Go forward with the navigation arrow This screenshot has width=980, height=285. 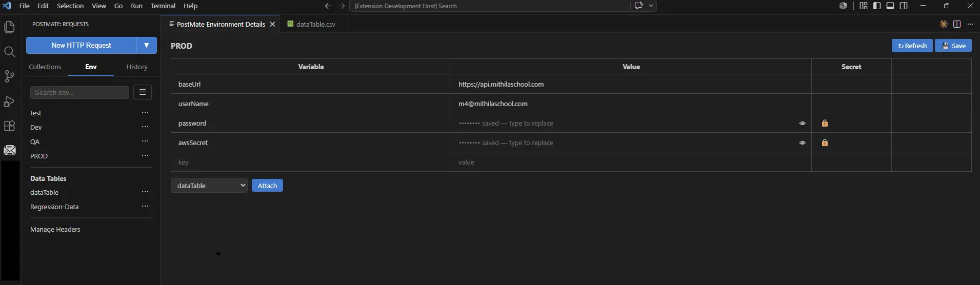click(342, 6)
